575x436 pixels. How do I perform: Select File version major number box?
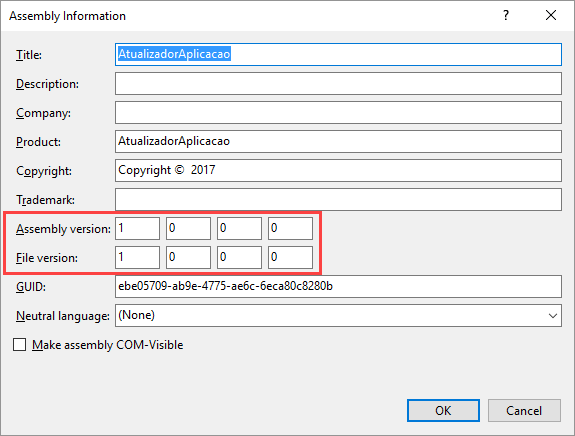tap(138, 257)
